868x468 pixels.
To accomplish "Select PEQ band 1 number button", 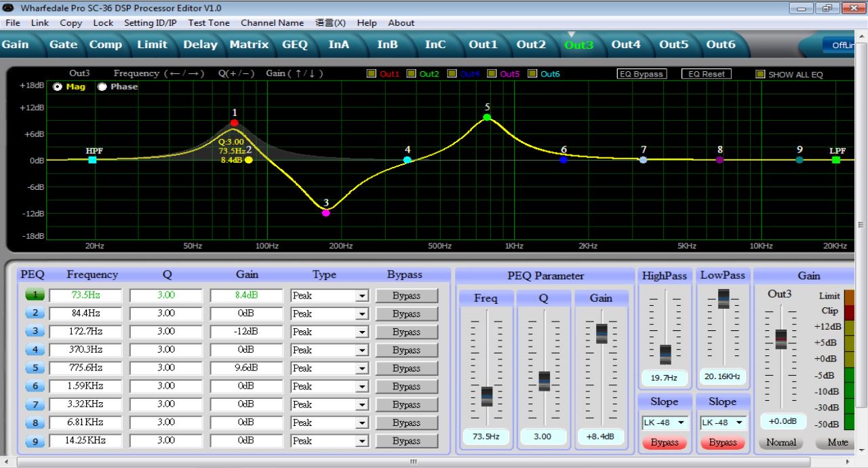I will (35, 295).
